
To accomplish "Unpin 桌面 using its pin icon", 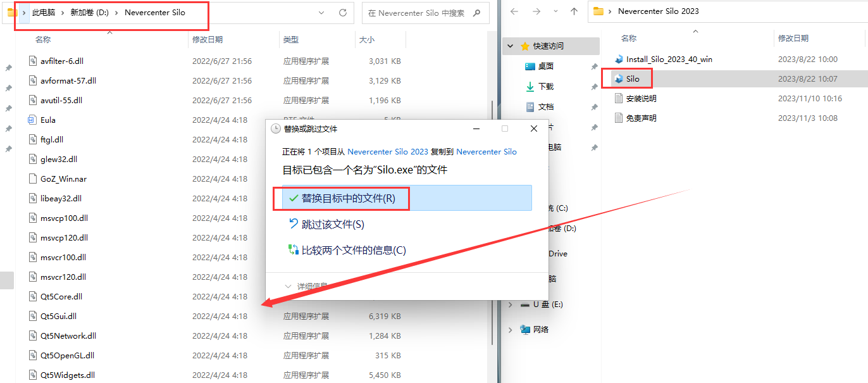I will [x=594, y=66].
